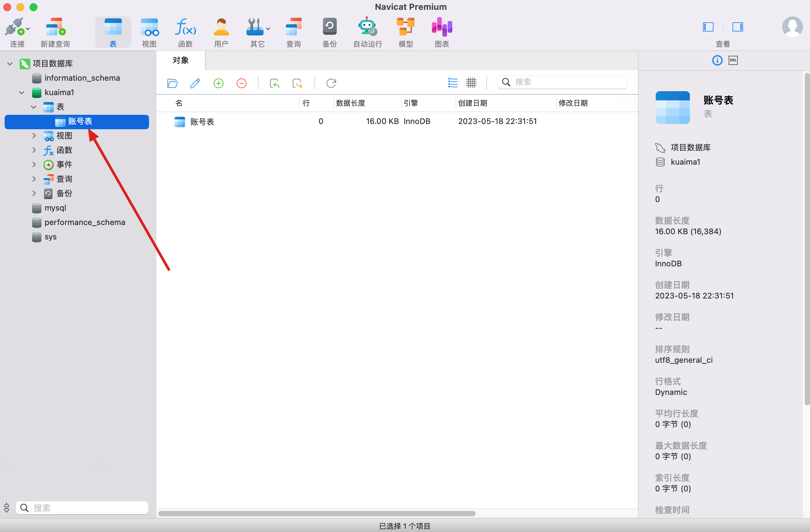Expand the 函数 tree node
The width and height of the screenshot is (810, 532).
point(34,150)
